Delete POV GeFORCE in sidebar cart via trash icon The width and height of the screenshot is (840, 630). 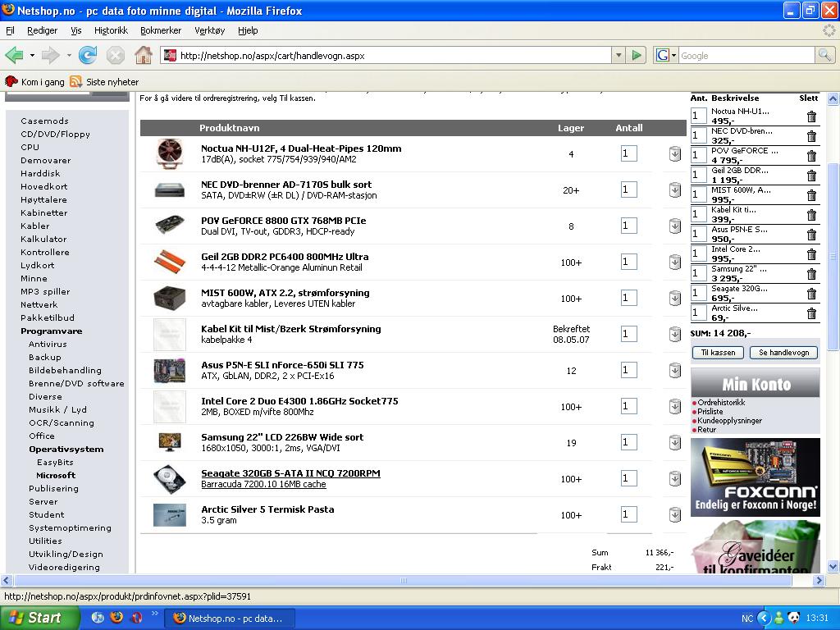pyautogui.click(x=811, y=156)
